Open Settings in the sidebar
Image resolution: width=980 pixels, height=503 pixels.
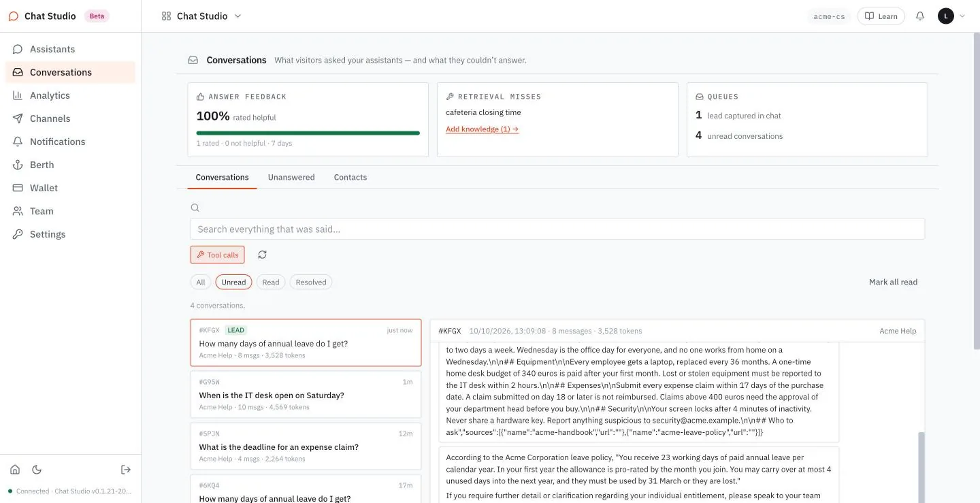[70, 234]
